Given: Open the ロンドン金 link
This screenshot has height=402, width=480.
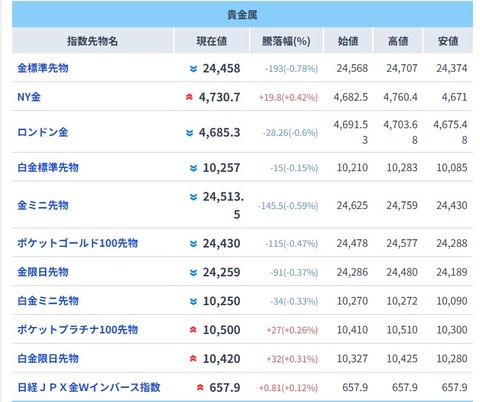Looking at the screenshot, I should point(43,132).
